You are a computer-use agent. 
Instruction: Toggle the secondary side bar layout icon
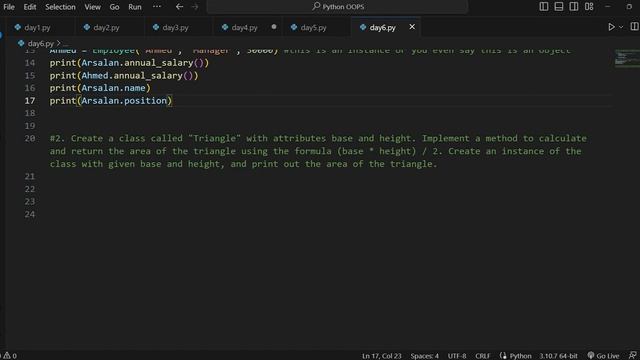pyautogui.click(x=573, y=7)
